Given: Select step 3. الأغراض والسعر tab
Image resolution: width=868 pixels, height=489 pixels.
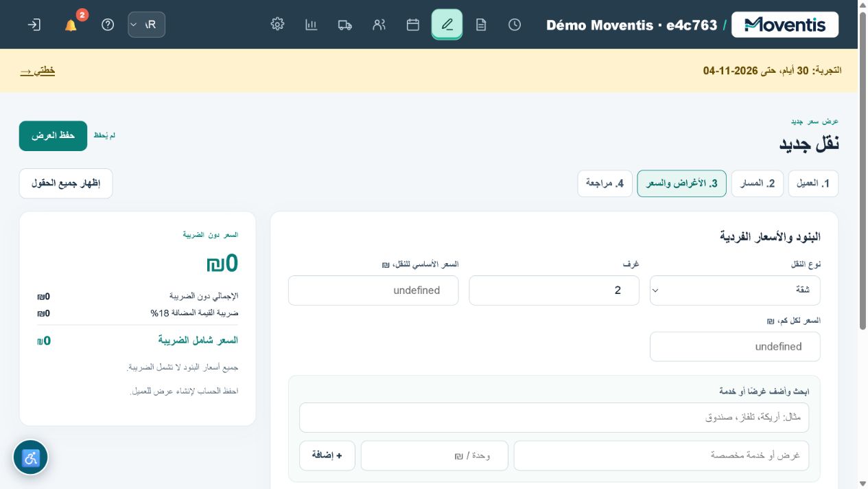Looking at the screenshot, I should tap(682, 183).
